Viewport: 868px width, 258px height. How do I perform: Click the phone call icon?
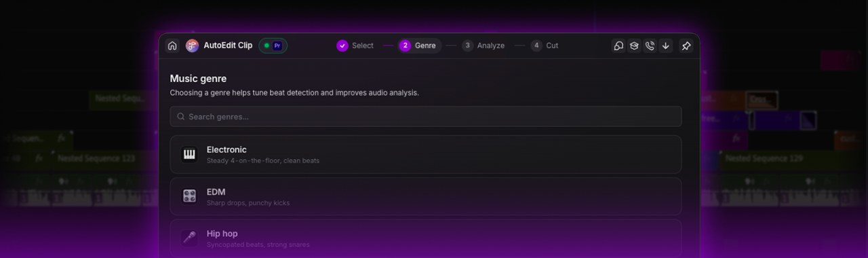650,45
